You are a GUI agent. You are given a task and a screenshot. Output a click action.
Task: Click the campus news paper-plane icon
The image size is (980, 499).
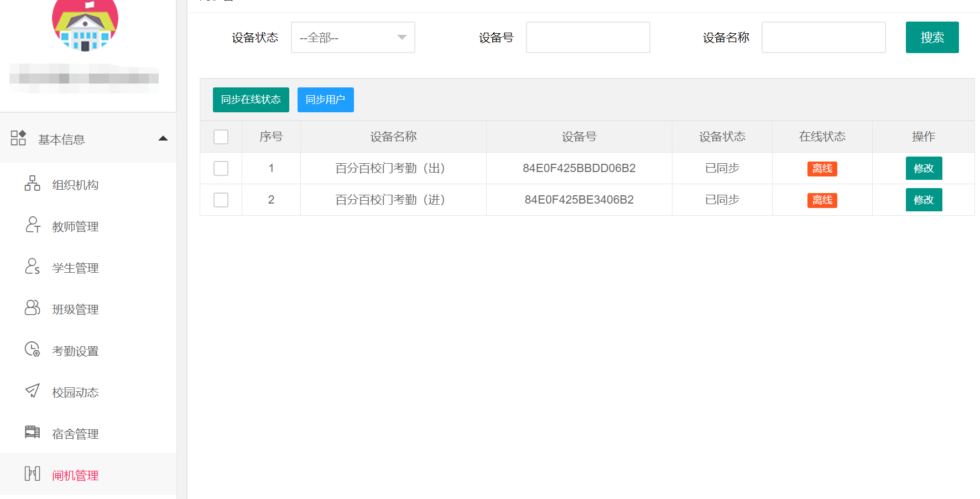click(32, 391)
